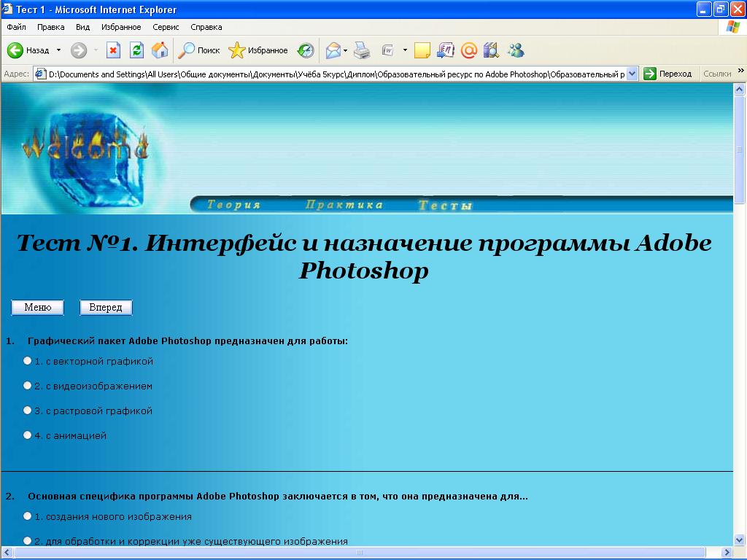
Task: Click the Edit with Word icon
Action: pos(388,50)
